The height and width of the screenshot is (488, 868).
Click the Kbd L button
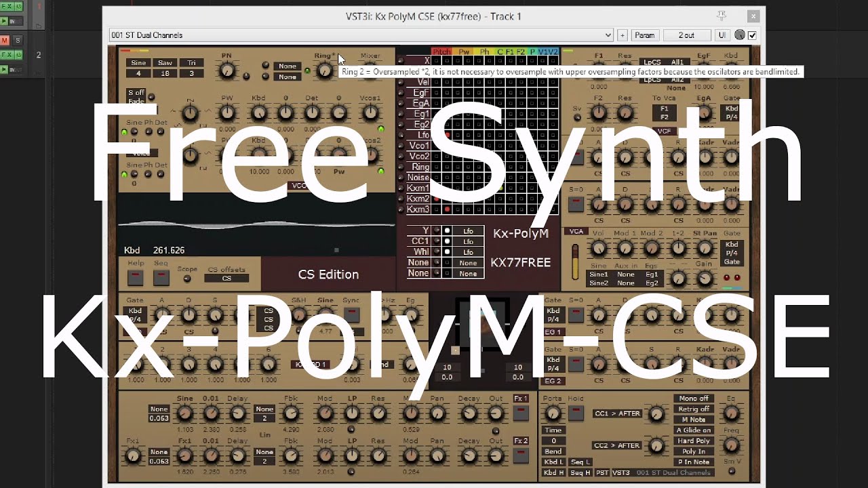click(x=553, y=462)
